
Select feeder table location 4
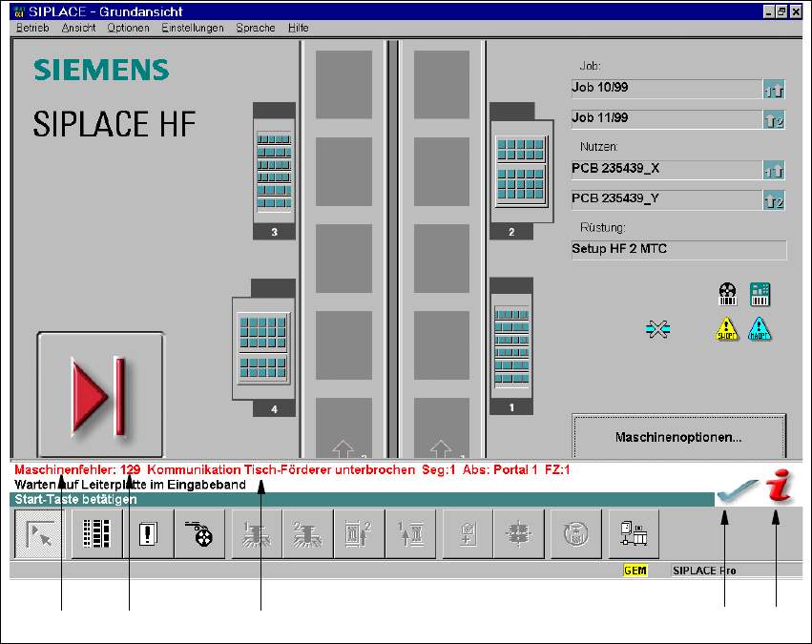(x=264, y=347)
